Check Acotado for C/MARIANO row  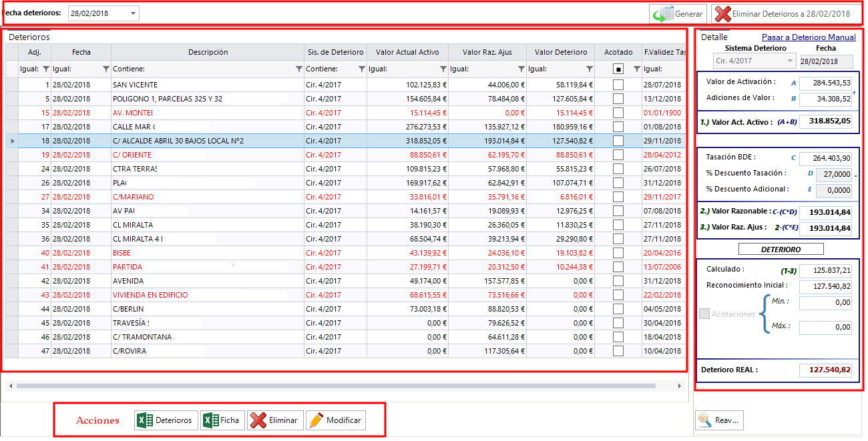point(618,197)
